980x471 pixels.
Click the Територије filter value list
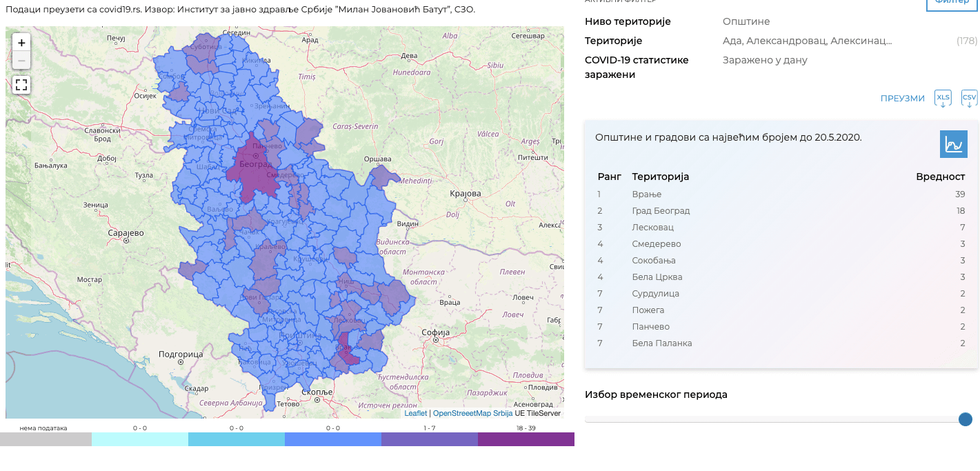(807, 41)
